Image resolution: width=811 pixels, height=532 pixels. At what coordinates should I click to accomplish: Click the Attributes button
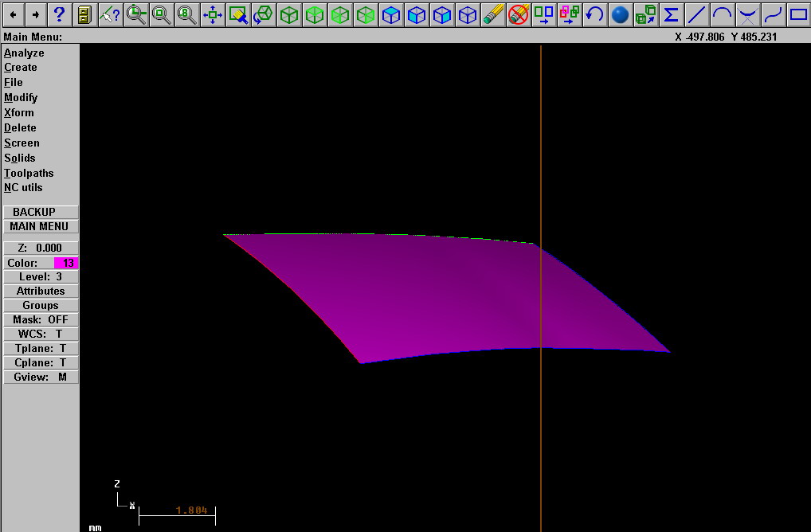click(41, 291)
